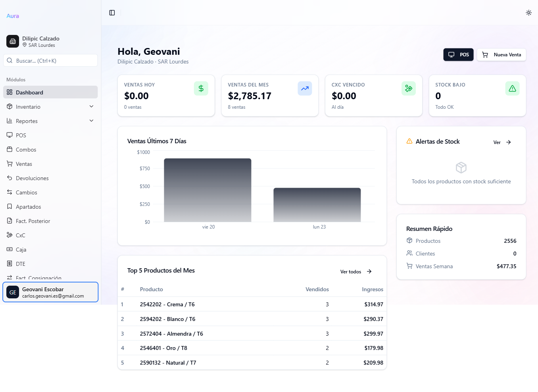Open the Cambios module
538x392 pixels.
(x=26, y=192)
